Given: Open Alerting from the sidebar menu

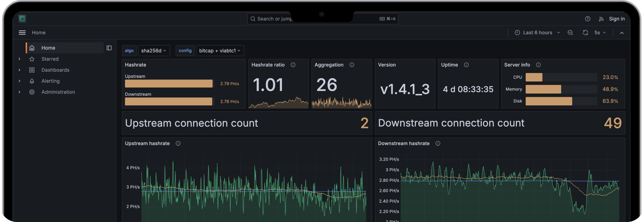Looking at the screenshot, I should pyautogui.click(x=50, y=81).
